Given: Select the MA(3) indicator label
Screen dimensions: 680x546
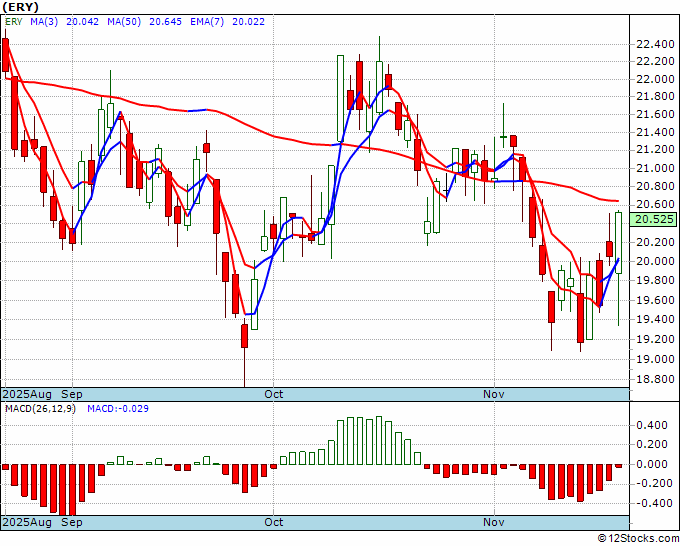Looking at the screenshot, I should click(x=44, y=22).
